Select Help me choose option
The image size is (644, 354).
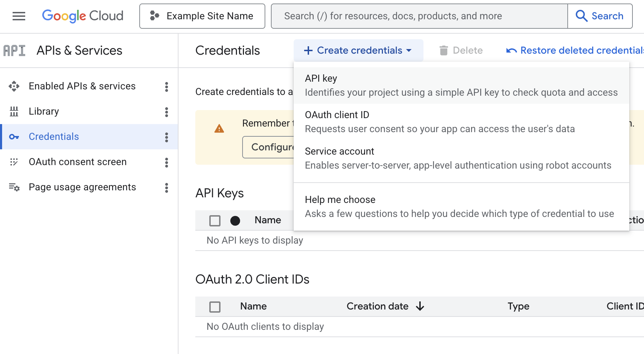(461, 206)
